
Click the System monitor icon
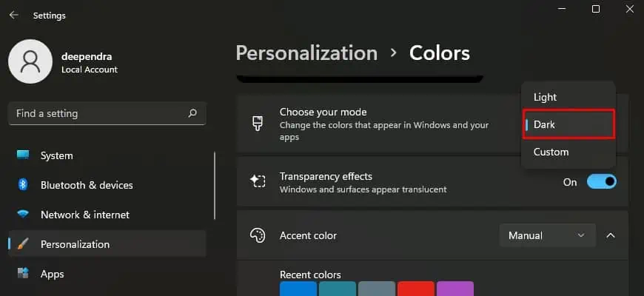click(x=23, y=155)
